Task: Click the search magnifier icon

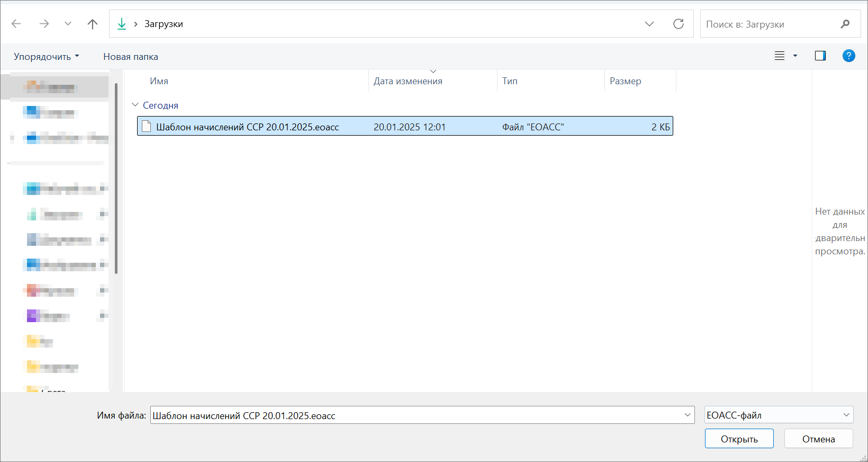Action: point(845,24)
